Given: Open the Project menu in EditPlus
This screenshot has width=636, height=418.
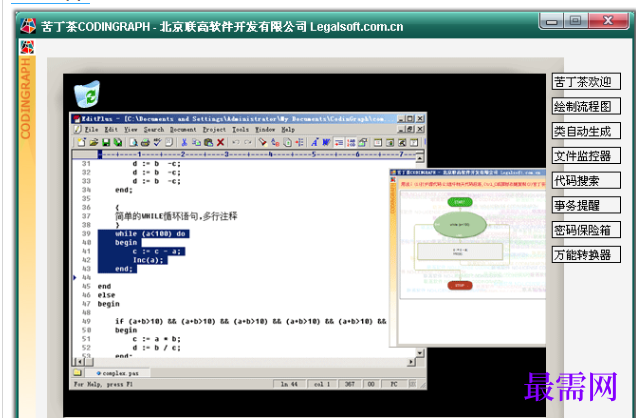Looking at the screenshot, I should click(x=214, y=129).
